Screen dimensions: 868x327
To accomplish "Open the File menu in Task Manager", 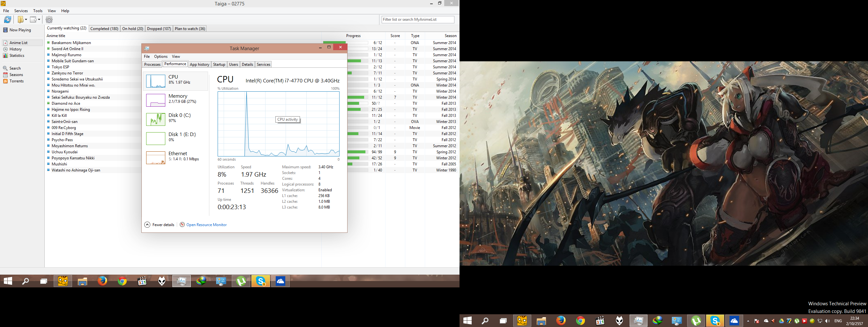I will 147,56.
